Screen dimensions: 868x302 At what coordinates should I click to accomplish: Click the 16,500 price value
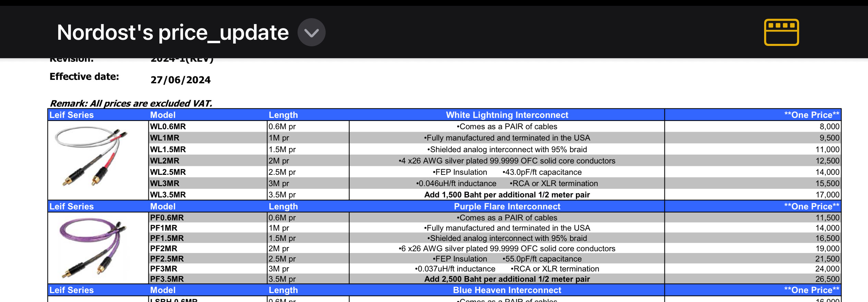[x=827, y=238]
